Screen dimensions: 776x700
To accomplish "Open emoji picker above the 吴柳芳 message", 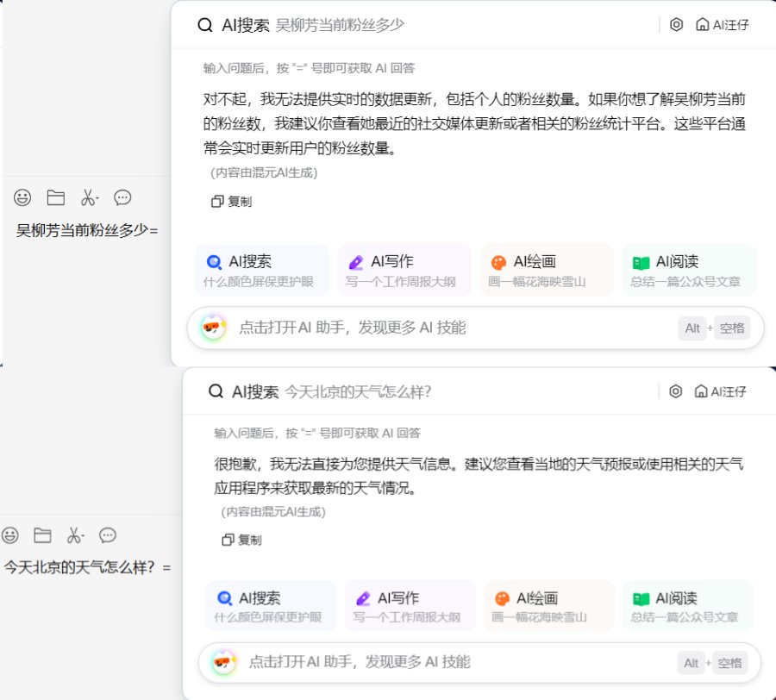I will 22,197.
